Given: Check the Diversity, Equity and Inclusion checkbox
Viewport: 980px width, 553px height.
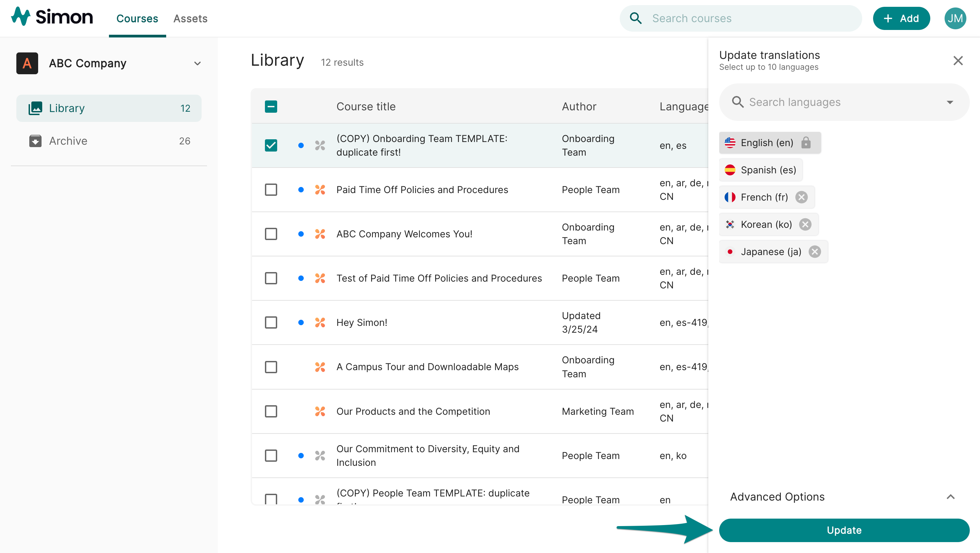Looking at the screenshot, I should pyautogui.click(x=271, y=455).
